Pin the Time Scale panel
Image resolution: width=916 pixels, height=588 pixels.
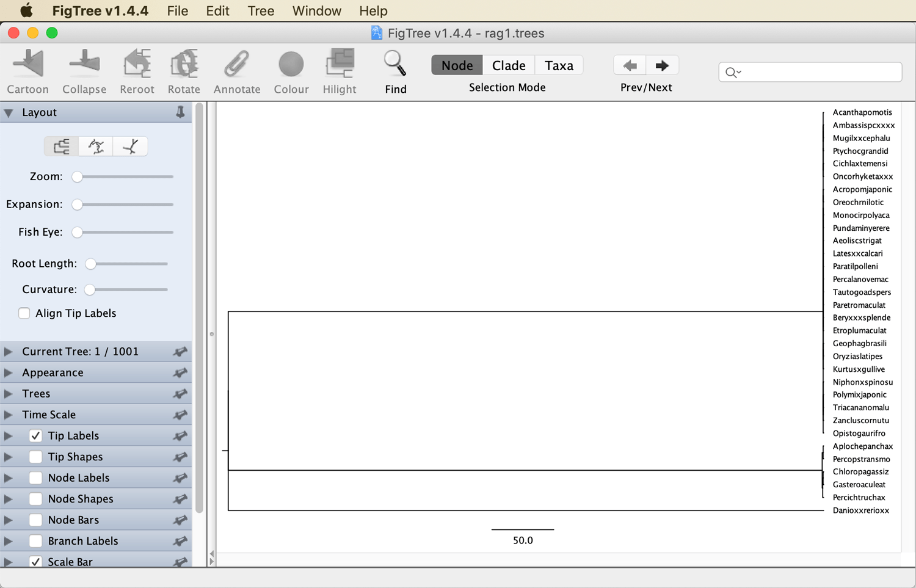click(x=180, y=415)
